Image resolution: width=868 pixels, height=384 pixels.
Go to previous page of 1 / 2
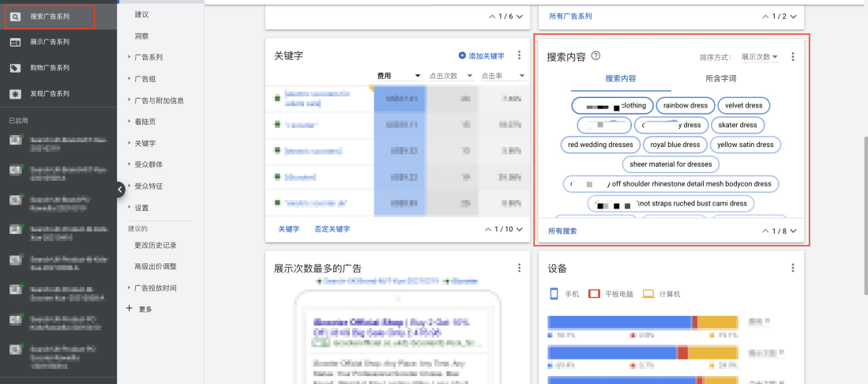pyautogui.click(x=765, y=16)
